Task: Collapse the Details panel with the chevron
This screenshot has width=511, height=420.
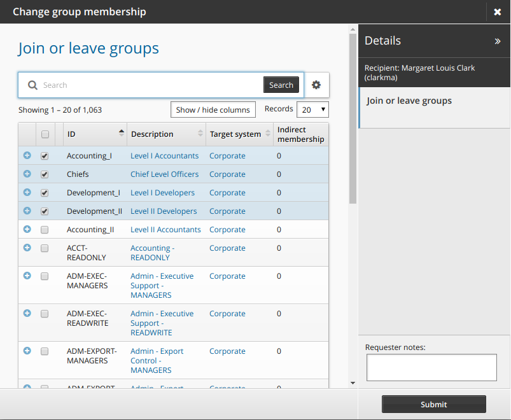Action: (x=497, y=41)
